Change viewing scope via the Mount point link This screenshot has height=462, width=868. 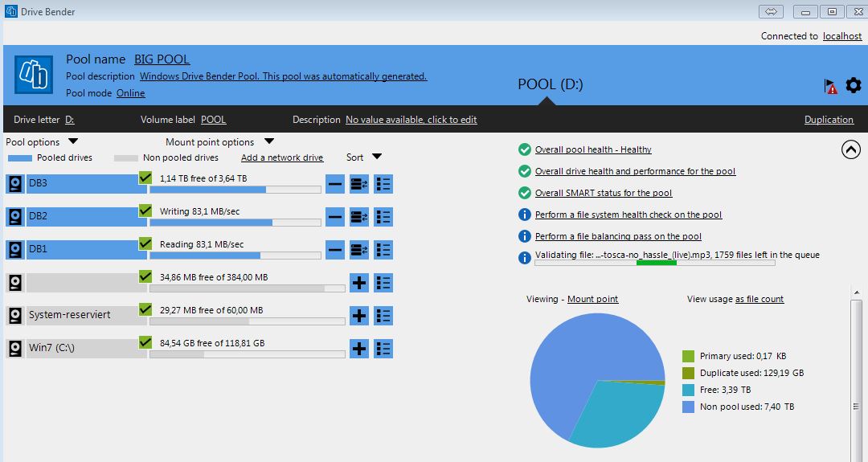592,299
